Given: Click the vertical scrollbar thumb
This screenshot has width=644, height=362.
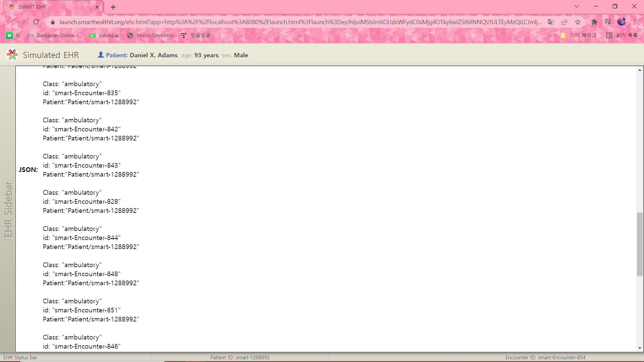Looking at the screenshot, I should coord(640,244).
